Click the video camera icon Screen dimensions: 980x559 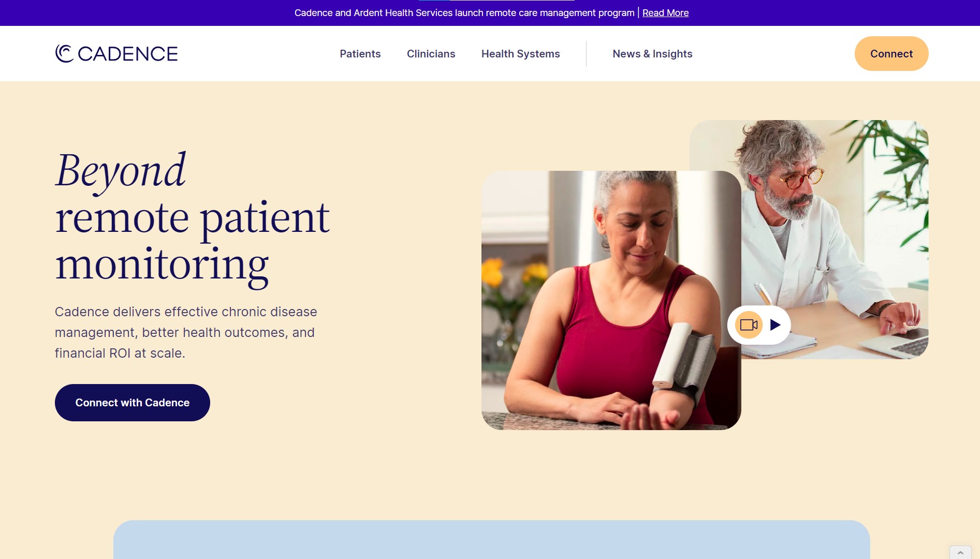pos(749,325)
